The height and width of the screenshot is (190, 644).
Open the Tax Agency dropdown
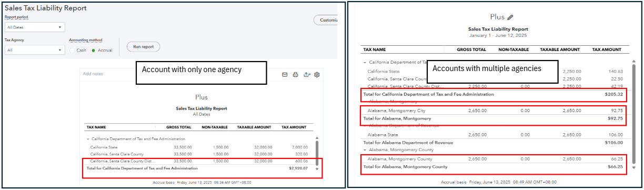click(x=35, y=50)
